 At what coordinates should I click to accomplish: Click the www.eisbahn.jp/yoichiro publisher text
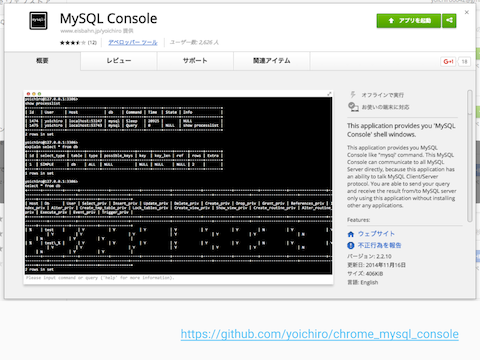[x=97, y=31]
